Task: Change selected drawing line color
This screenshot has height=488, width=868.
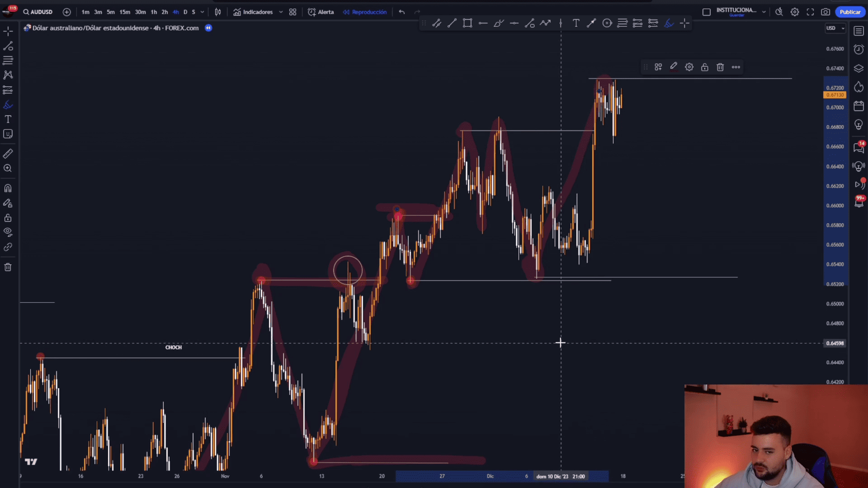Action: (674, 67)
